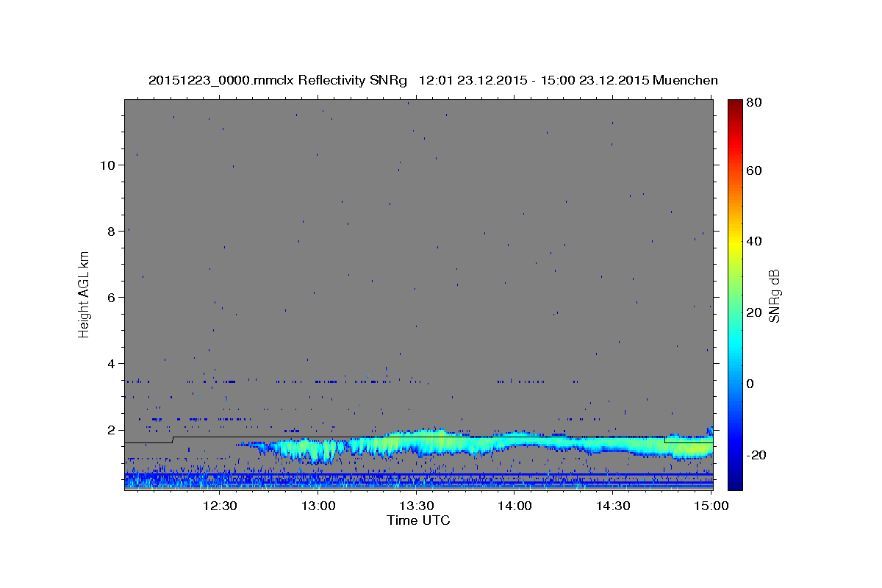This screenshot has height=588, width=882.
Task: Click the dark red top of the colorbar
Action: coord(735,105)
